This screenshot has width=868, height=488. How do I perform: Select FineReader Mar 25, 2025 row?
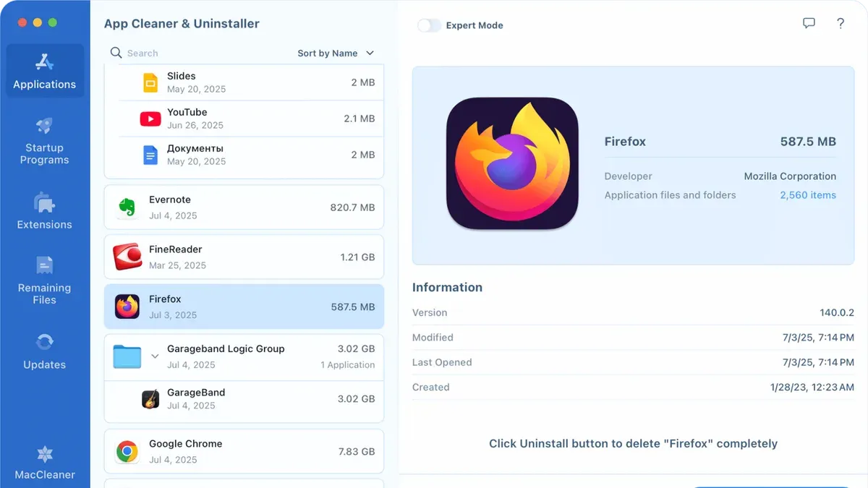click(244, 257)
